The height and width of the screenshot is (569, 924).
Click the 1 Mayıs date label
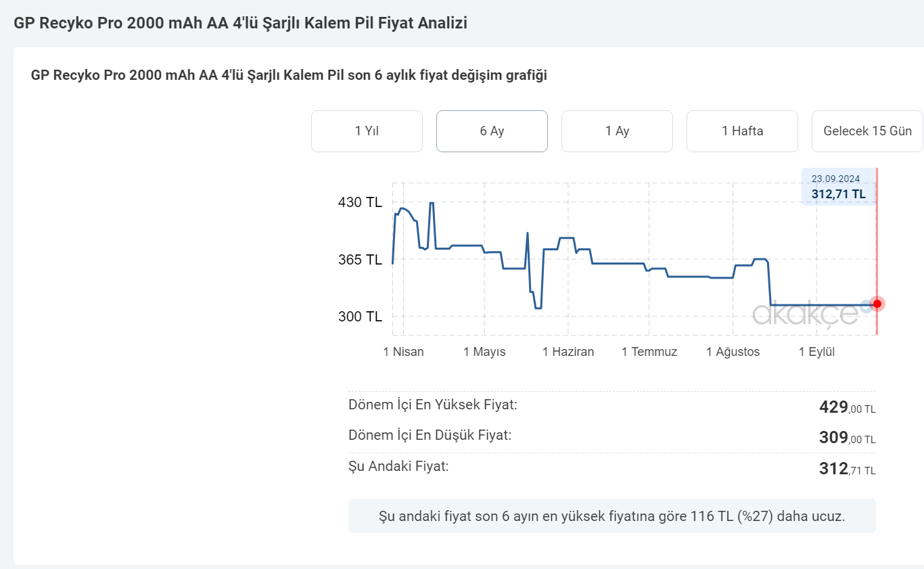(x=484, y=352)
